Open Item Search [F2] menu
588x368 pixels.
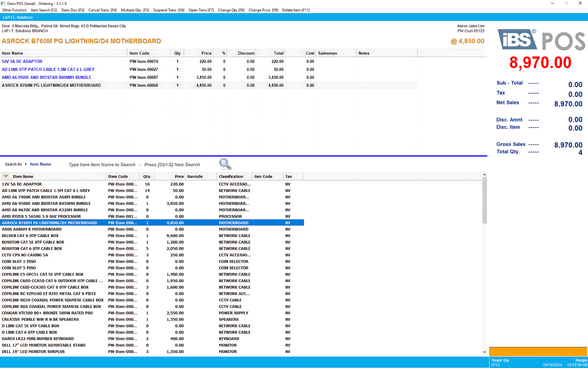tap(44, 10)
